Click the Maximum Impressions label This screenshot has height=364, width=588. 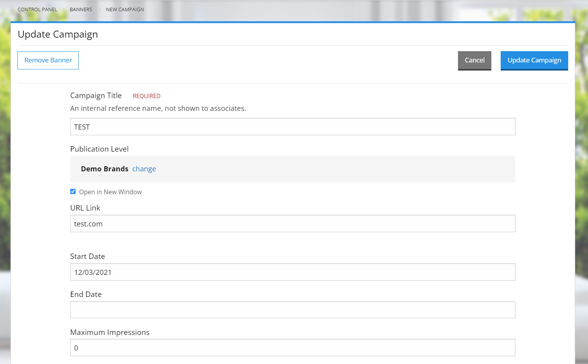(x=109, y=333)
